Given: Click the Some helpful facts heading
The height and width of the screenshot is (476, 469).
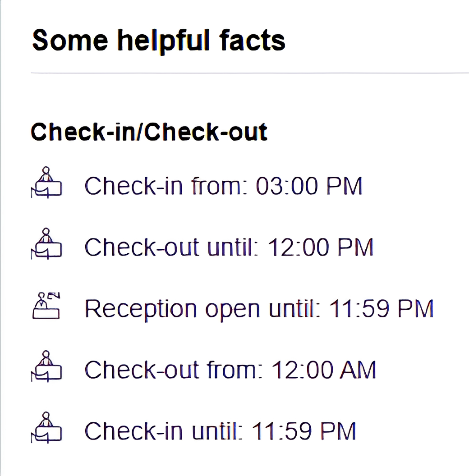Looking at the screenshot, I should point(159,41).
